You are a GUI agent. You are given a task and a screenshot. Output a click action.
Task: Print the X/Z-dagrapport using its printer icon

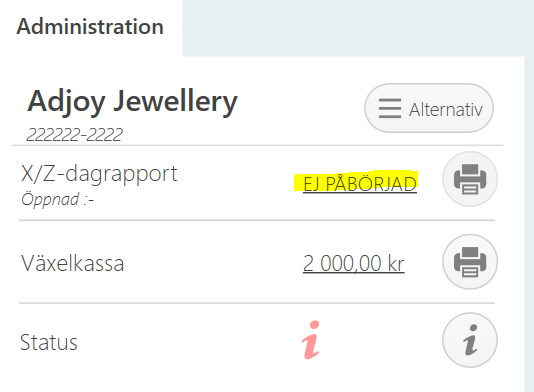tap(470, 179)
